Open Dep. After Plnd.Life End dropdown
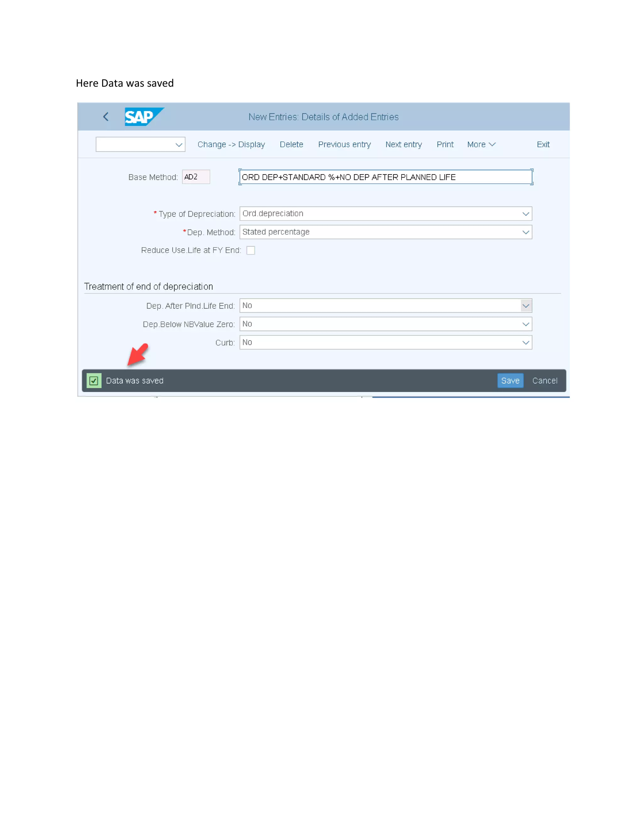The height and width of the screenshot is (833, 644). tap(526, 306)
